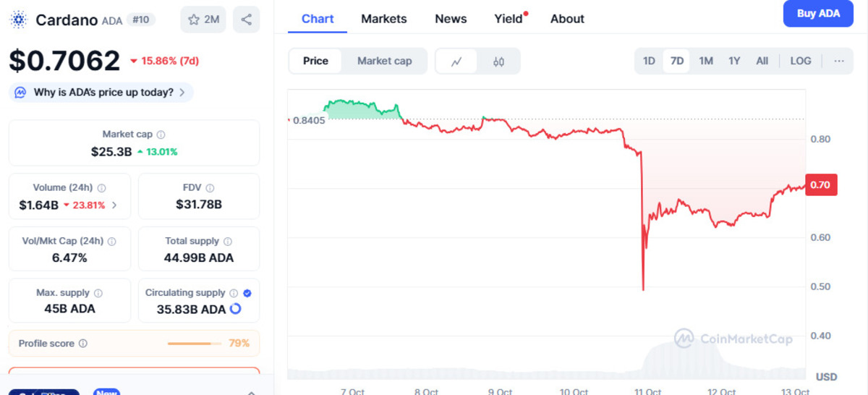868x395 pixels.
Task: Open the Markets tab
Action: (383, 19)
